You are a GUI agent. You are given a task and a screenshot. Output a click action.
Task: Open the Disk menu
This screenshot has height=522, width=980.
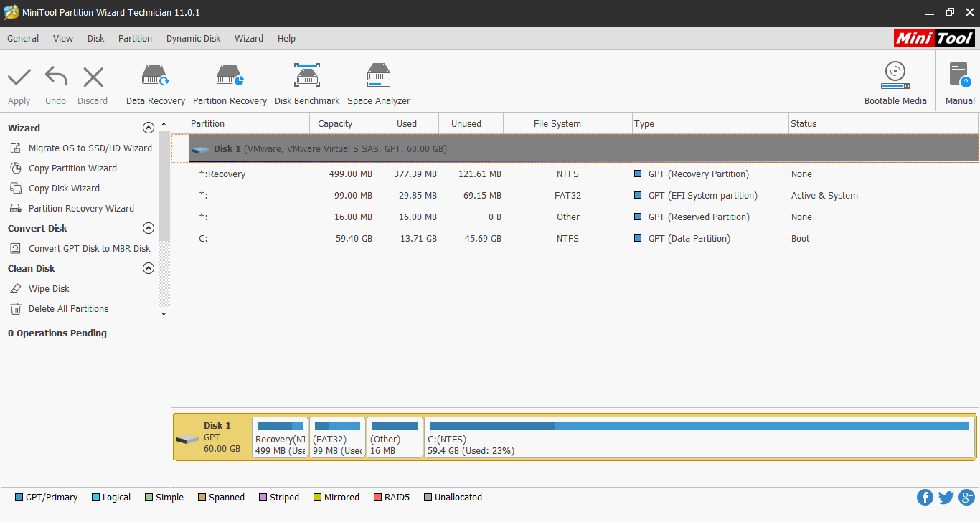[x=96, y=38]
